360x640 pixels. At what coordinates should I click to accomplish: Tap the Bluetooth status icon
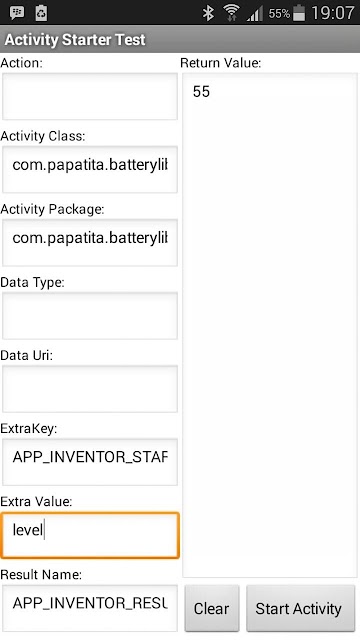click(209, 13)
